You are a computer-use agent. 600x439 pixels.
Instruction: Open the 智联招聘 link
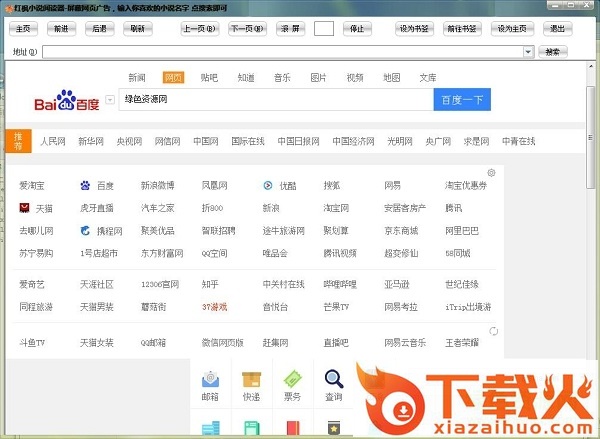[x=218, y=231]
